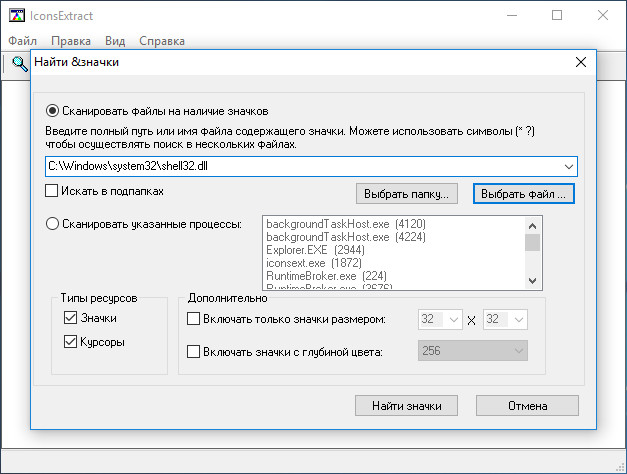Click the Выбрать папку button
Viewport: 627px width, 474px height.
(407, 193)
